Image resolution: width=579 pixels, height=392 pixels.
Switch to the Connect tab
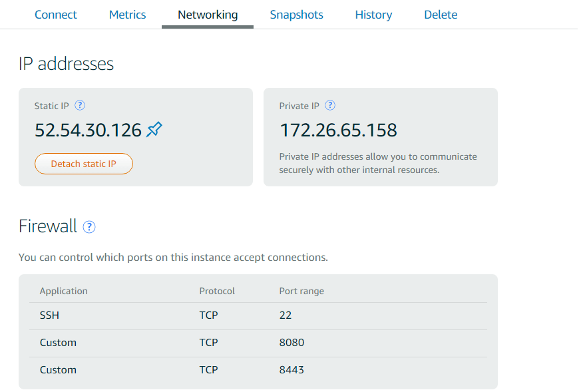pyautogui.click(x=56, y=15)
